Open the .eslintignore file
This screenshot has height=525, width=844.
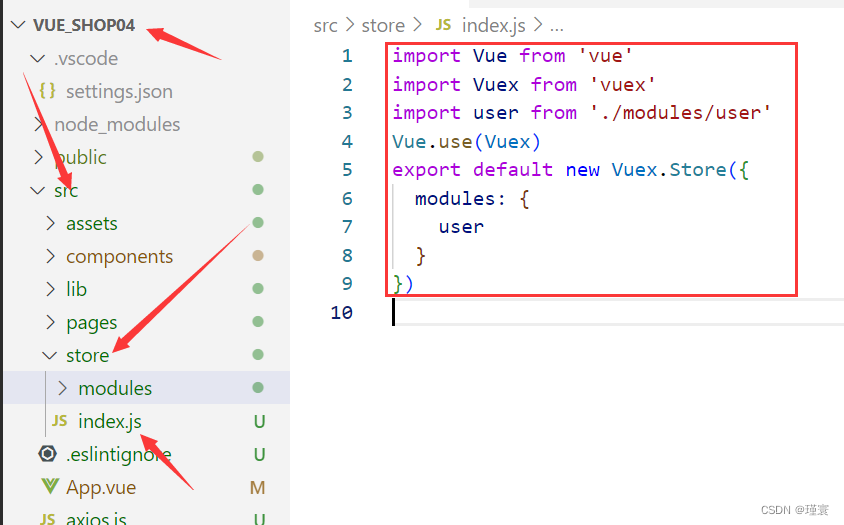pyautogui.click(x=118, y=454)
